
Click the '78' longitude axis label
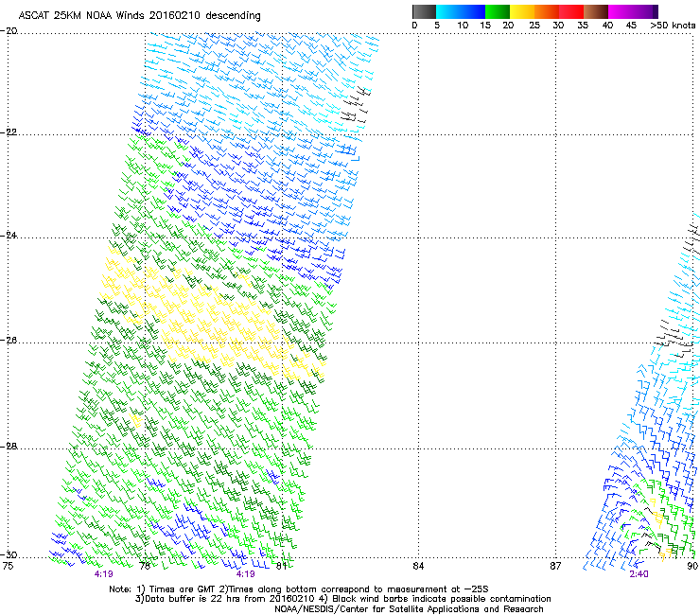[x=145, y=566]
